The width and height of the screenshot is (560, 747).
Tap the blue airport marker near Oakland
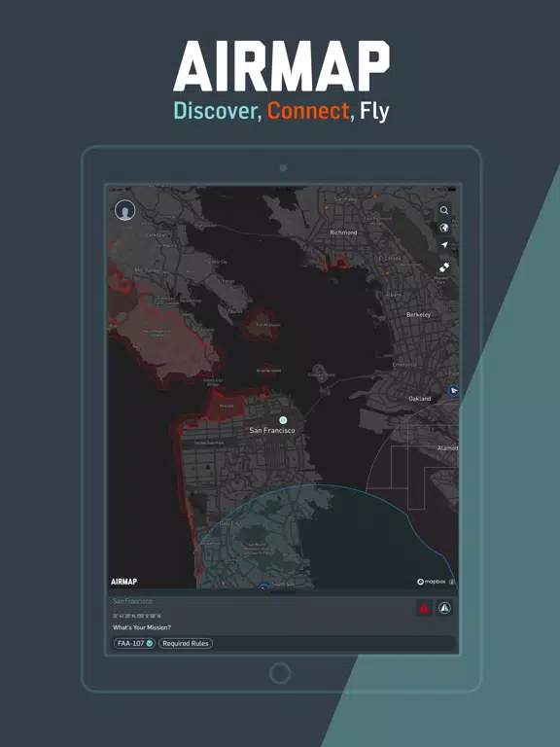[454, 391]
